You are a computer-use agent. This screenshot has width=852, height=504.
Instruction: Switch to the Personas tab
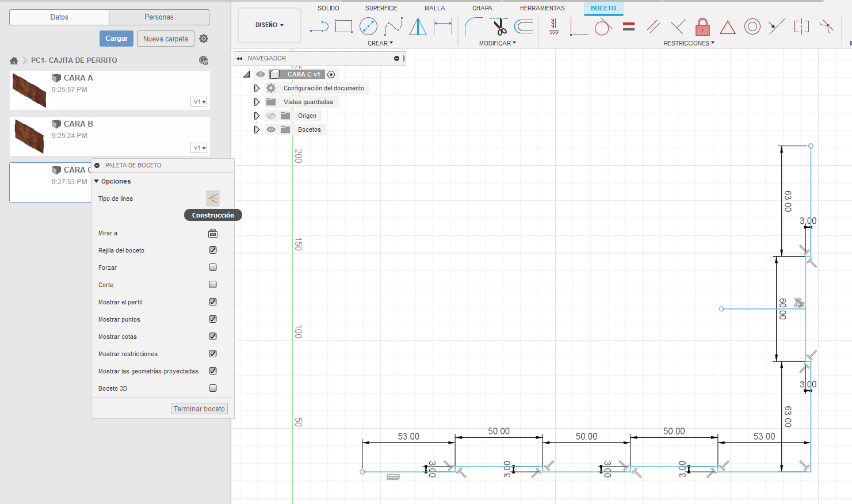coord(159,17)
